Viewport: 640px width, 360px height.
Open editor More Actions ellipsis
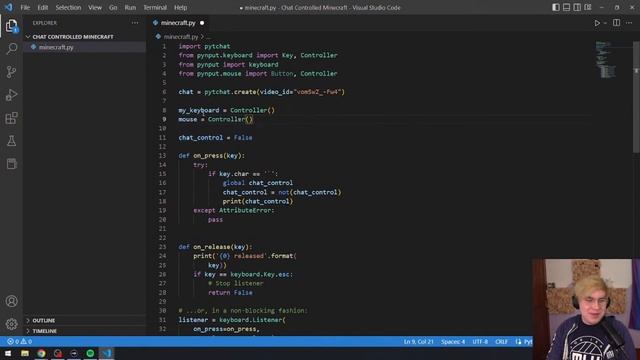point(629,23)
